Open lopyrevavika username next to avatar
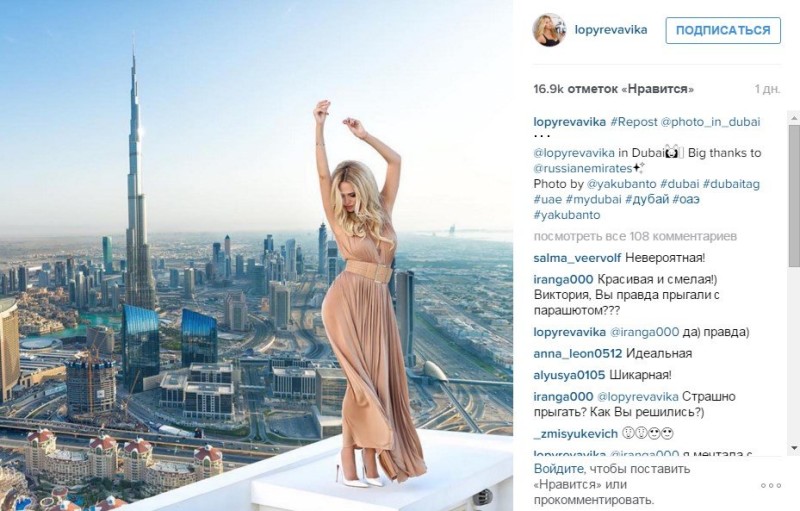 point(611,30)
